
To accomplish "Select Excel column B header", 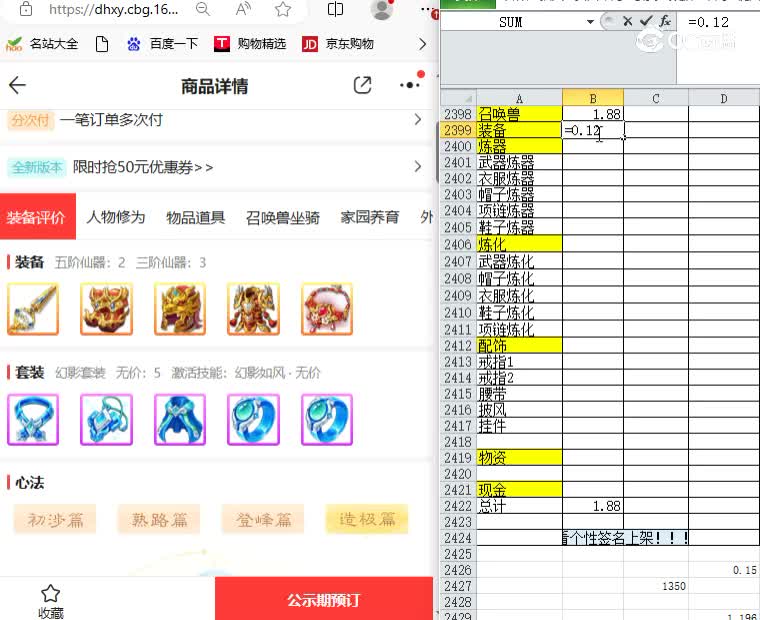I will 593,98.
